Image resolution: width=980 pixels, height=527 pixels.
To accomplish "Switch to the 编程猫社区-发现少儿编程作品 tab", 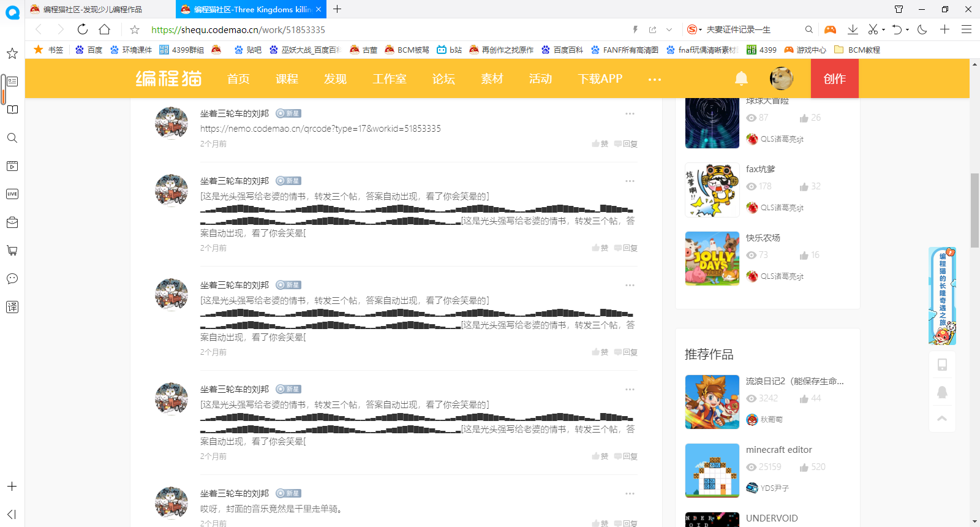I will point(100,9).
